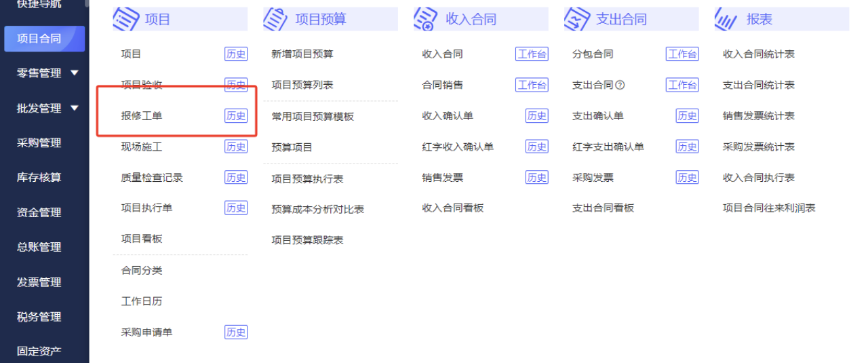The height and width of the screenshot is (363, 868).
Task: Click the 收入合同 section header icon
Action: (427, 19)
